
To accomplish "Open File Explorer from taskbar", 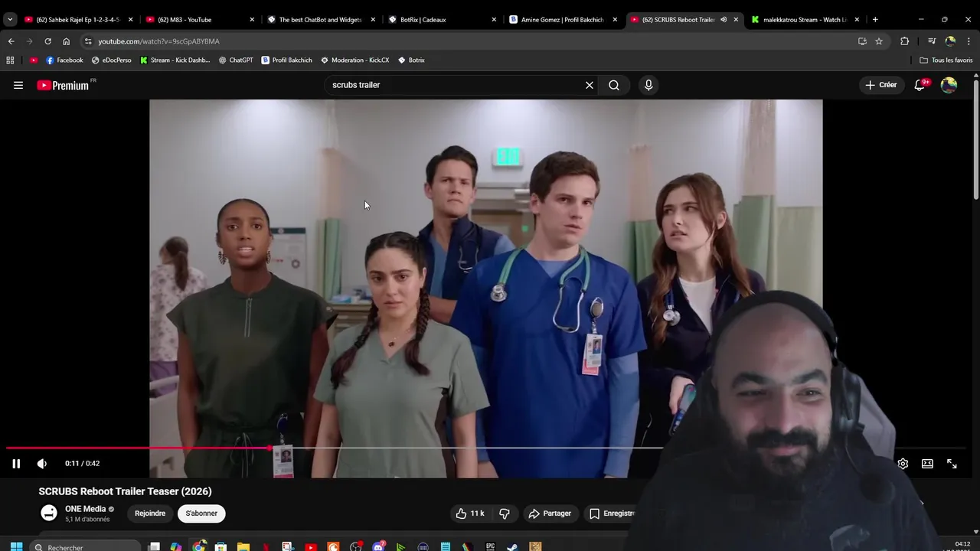I will pyautogui.click(x=243, y=546).
